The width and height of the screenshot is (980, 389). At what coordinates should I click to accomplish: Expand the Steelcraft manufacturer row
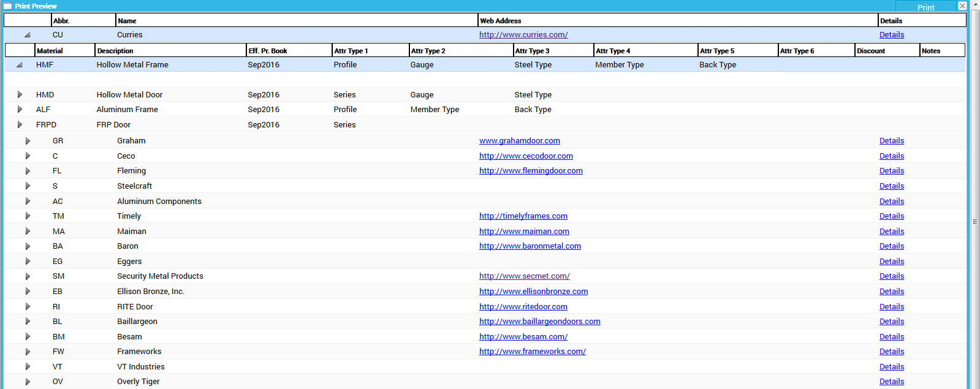coord(28,186)
